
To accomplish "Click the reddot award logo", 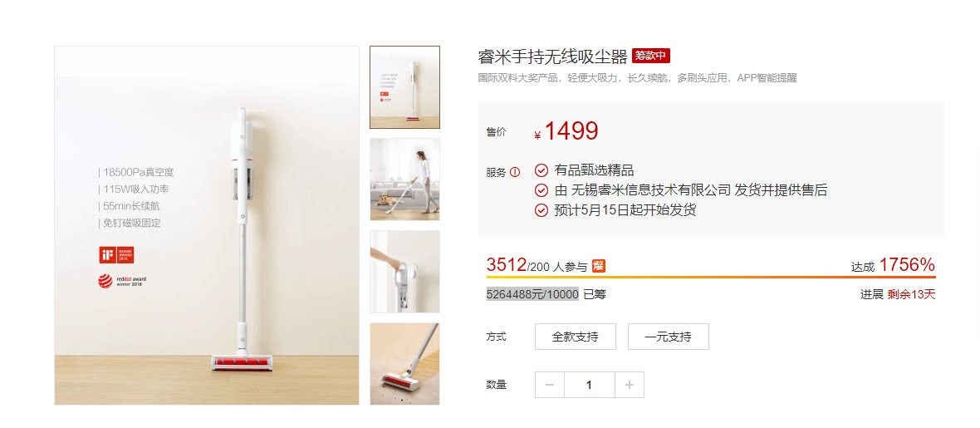I will point(121,281).
